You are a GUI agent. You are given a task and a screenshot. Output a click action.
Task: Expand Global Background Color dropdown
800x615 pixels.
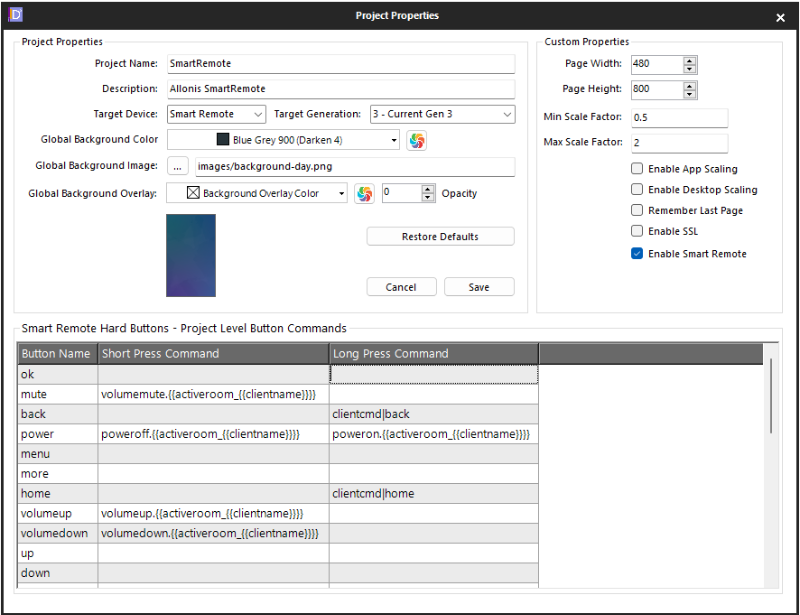[394, 140]
